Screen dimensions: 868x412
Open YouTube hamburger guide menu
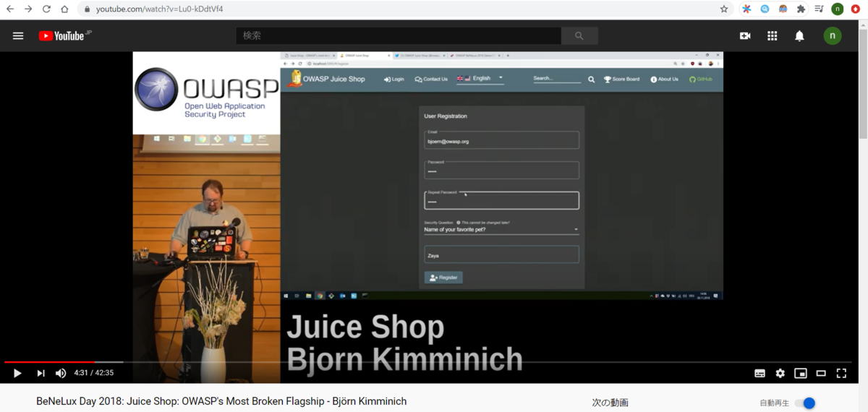pyautogui.click(x=18, y=36)
